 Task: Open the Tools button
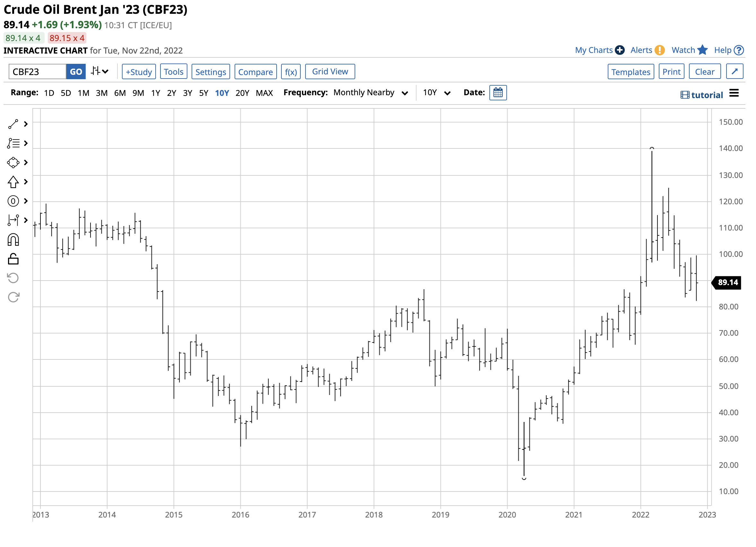[x=174, y=72]
